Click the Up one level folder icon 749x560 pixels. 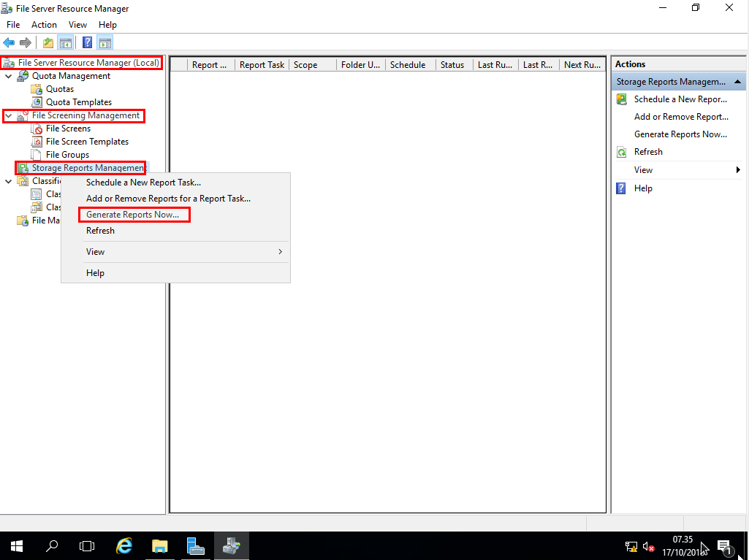pyautogui.click(x=47, y=43)
